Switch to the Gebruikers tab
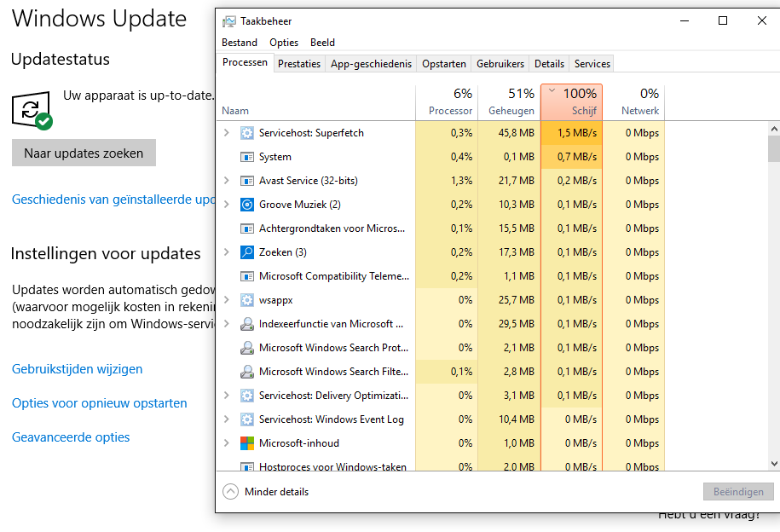780x532 pixels. [500, 64]
